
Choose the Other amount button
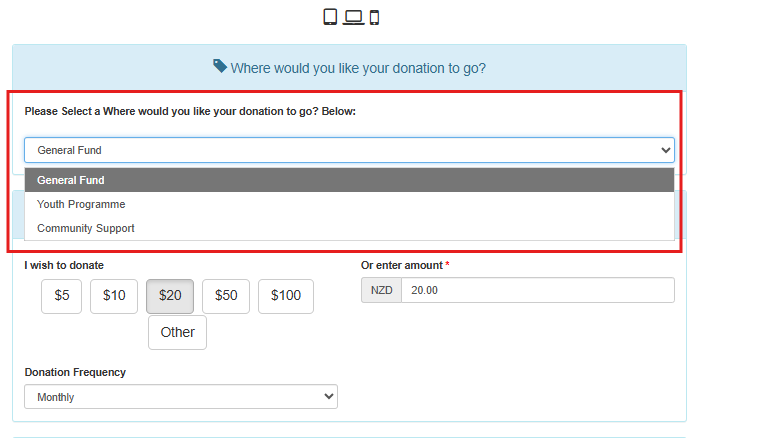pyautogui.click(x=177, y=332)
